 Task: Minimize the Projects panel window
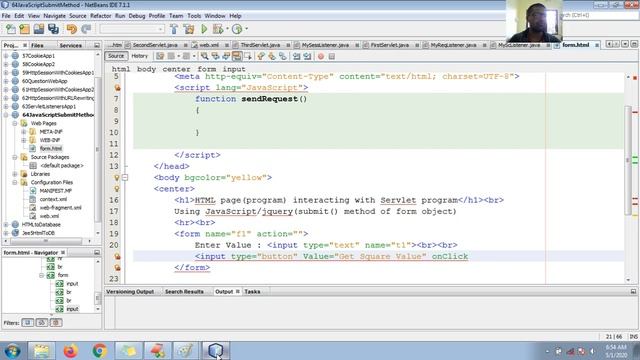tap(97, 45)
